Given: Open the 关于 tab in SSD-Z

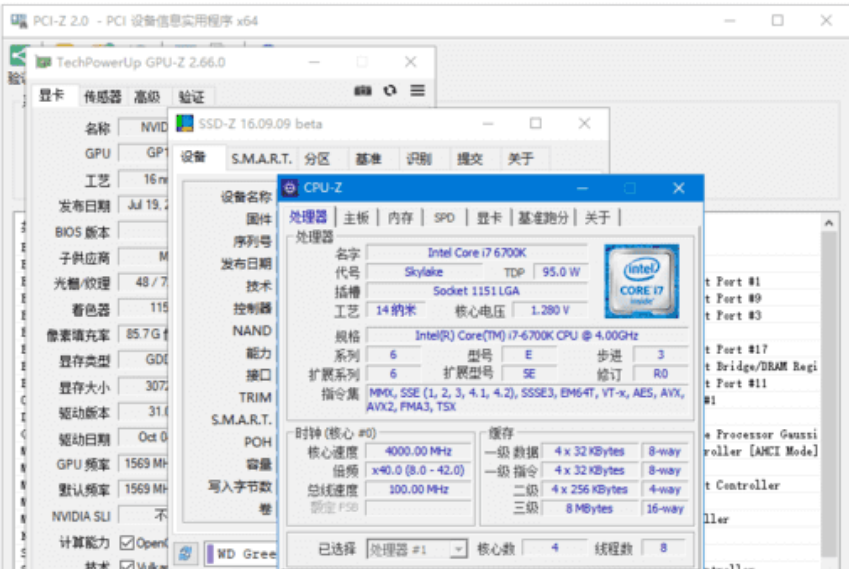Looking at the screenshot, I should [x=521, y=159].
